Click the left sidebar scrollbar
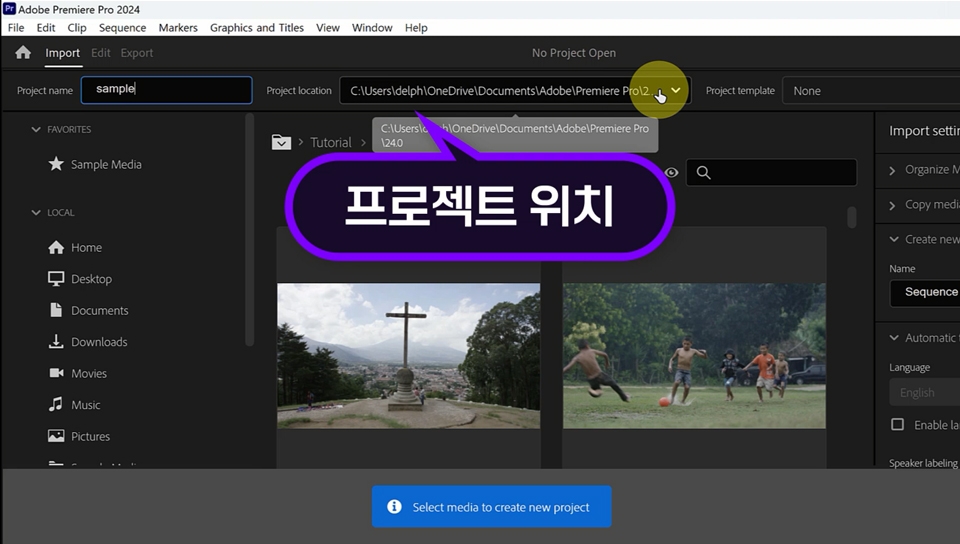Screen dimensions: 960x544 [x=249, y=229]
